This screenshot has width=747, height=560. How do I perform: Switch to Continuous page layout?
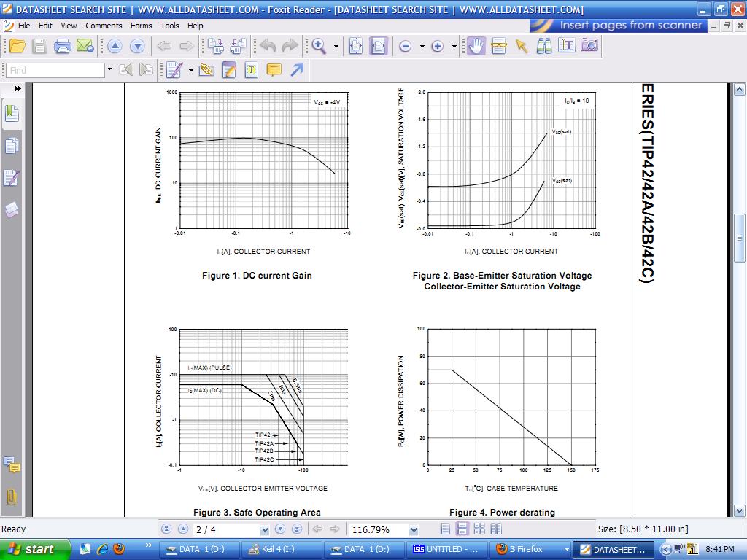pos(462,529)
